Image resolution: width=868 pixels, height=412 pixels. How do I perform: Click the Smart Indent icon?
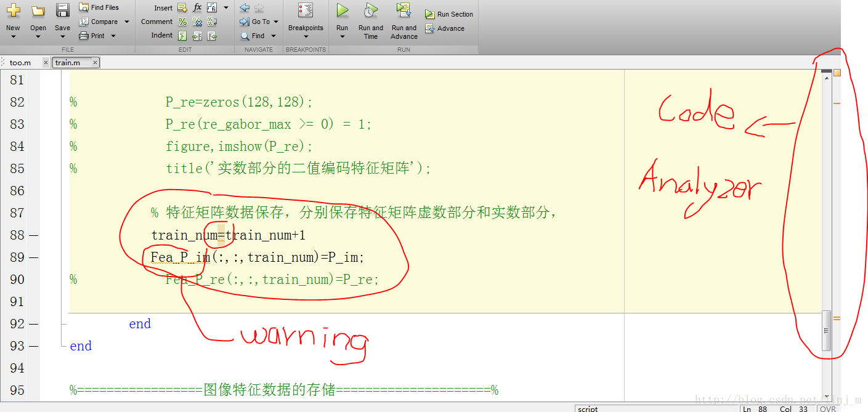[x=182, y=36]
